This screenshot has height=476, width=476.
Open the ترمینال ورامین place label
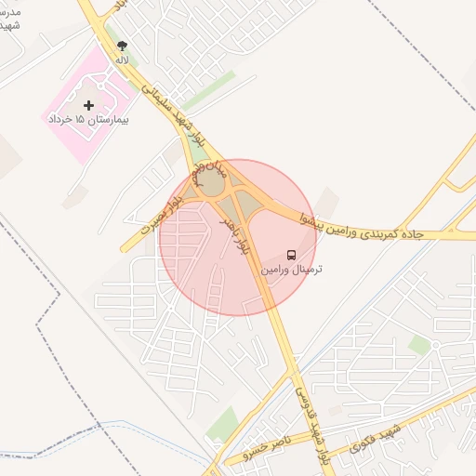click(291, 270)
